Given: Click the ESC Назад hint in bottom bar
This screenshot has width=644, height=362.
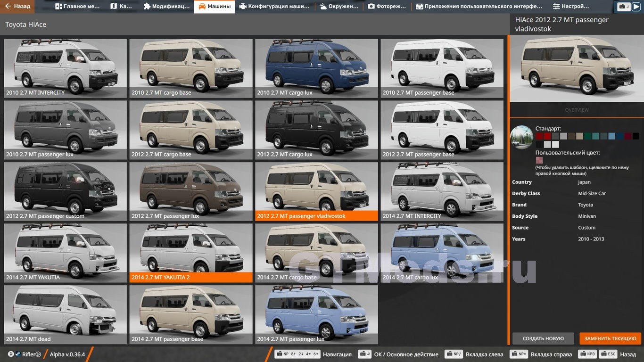Looking at the screenshot, I should (x=618, y=354).
